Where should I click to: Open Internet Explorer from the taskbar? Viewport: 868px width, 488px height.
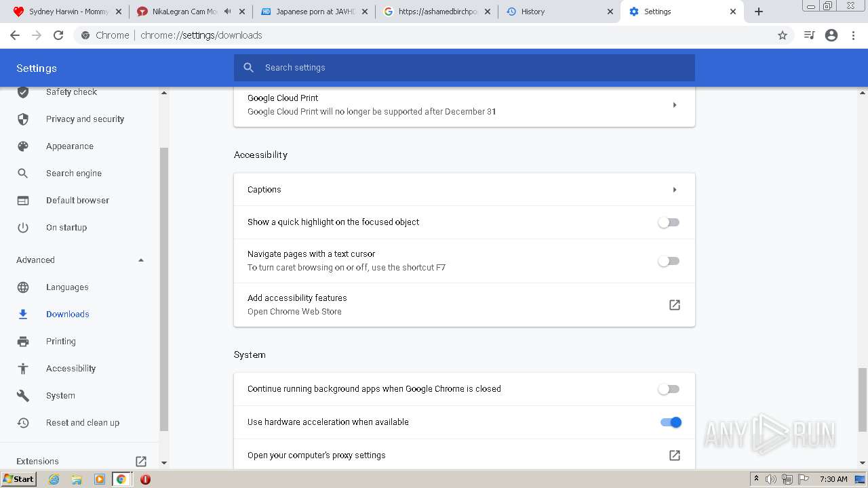coord(54,479)
